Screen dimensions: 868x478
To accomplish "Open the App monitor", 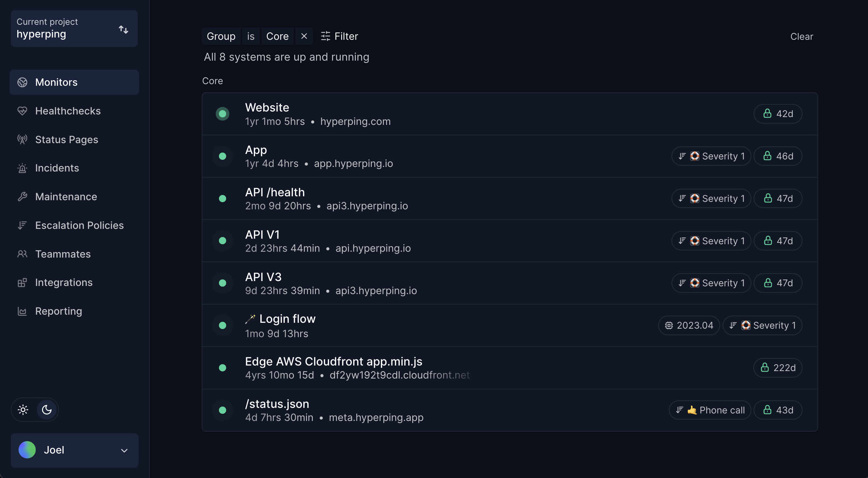I will point(510,157).
